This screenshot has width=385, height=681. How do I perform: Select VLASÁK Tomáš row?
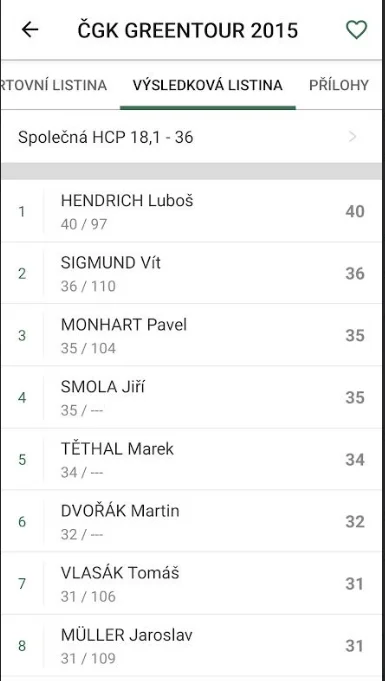[x=190, y=584]
